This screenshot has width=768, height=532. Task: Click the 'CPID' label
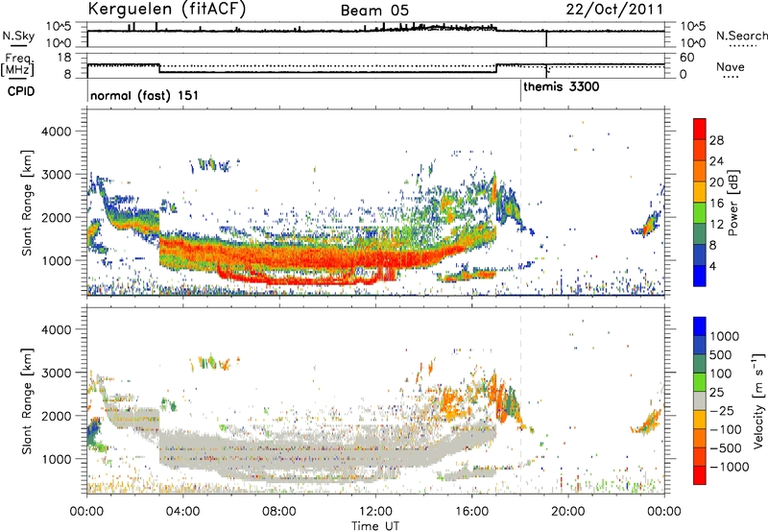pyautogui.click(x=21, y=91)
